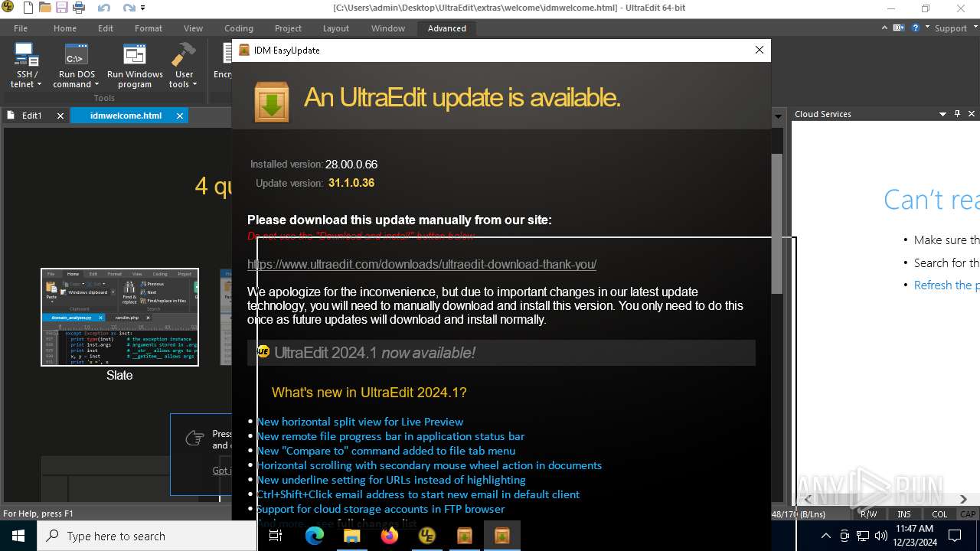This screenshot has height=551, width=980.
Task: Switch to the Home ribbon tab
Action: (x=64, y=28)
